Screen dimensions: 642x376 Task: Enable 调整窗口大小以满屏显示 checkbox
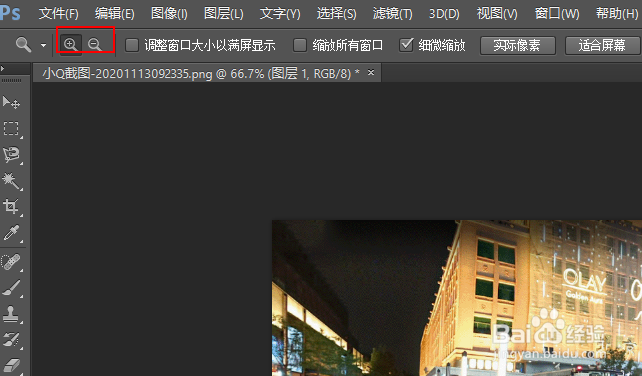click(x=131, y=45)
